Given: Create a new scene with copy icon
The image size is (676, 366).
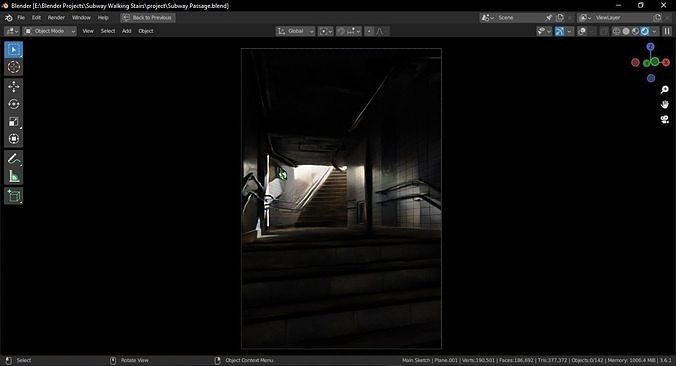Looking at the screenshot, I should pyautogui.click(x=560, y=18).
